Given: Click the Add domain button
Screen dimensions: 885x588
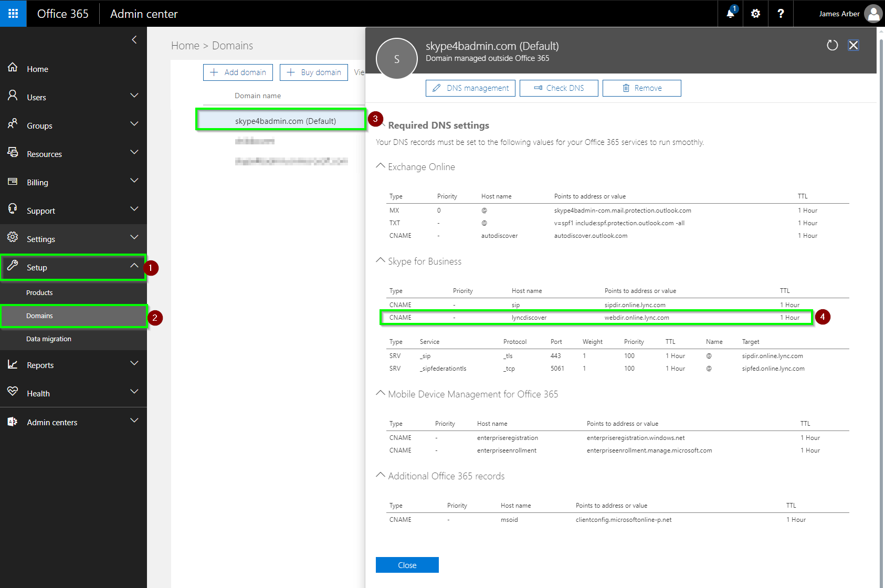Looking at the screenshot, I should (x=238, y=72).
